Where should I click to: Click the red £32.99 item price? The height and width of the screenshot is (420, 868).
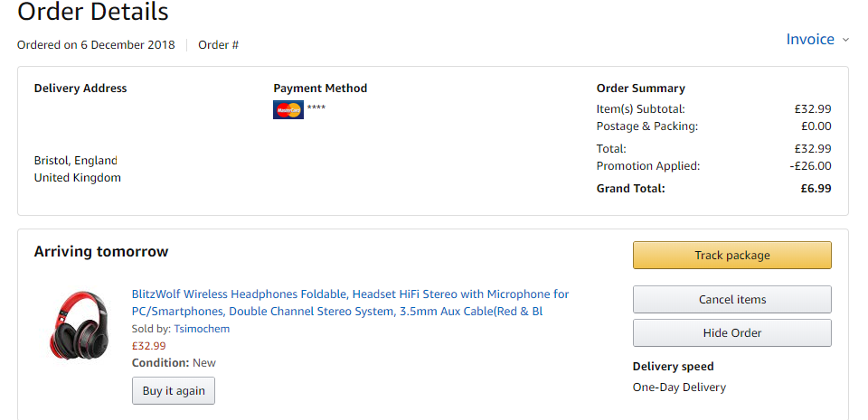point(148,346)
